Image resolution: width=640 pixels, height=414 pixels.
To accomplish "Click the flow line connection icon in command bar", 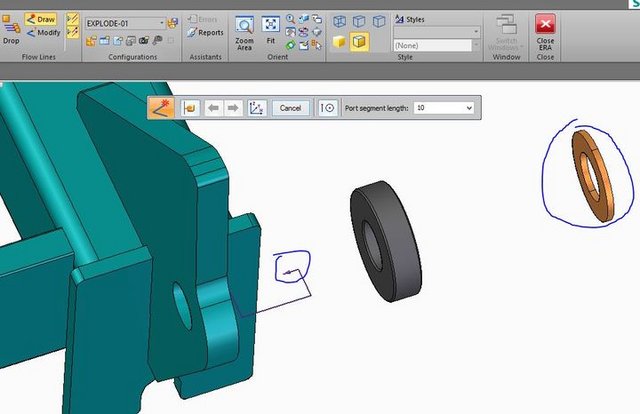I will [190, 108].
